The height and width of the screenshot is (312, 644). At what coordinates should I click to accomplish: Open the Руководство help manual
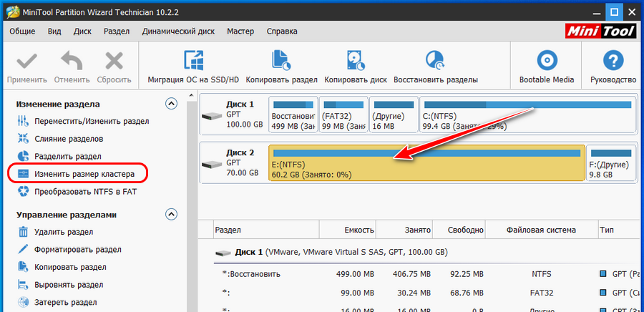(x=613, y=60)
